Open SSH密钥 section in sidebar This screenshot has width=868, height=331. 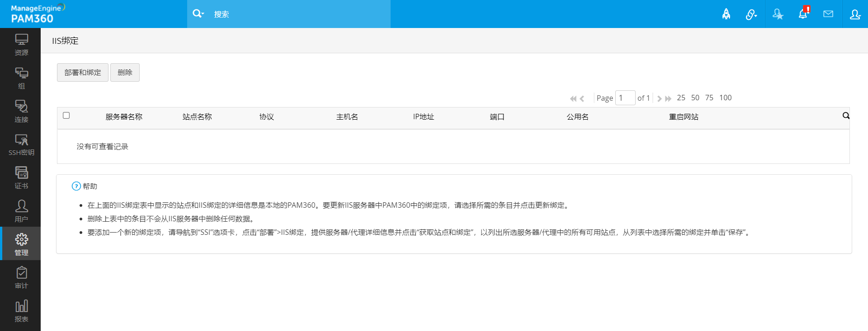(x=21, y=145)
